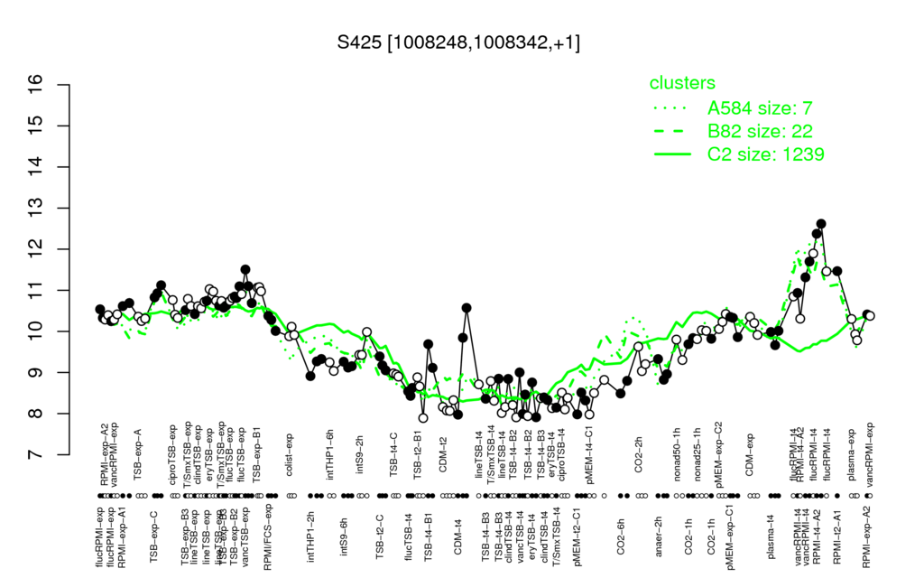Click y-axis tick label 9
924x578 pixels.
click(36, 372)
